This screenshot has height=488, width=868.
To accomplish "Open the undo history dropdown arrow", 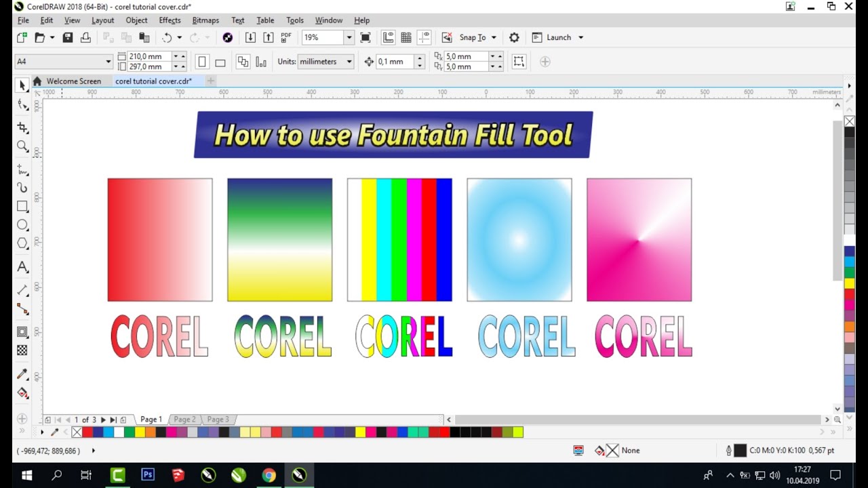I will pos(179,38).
